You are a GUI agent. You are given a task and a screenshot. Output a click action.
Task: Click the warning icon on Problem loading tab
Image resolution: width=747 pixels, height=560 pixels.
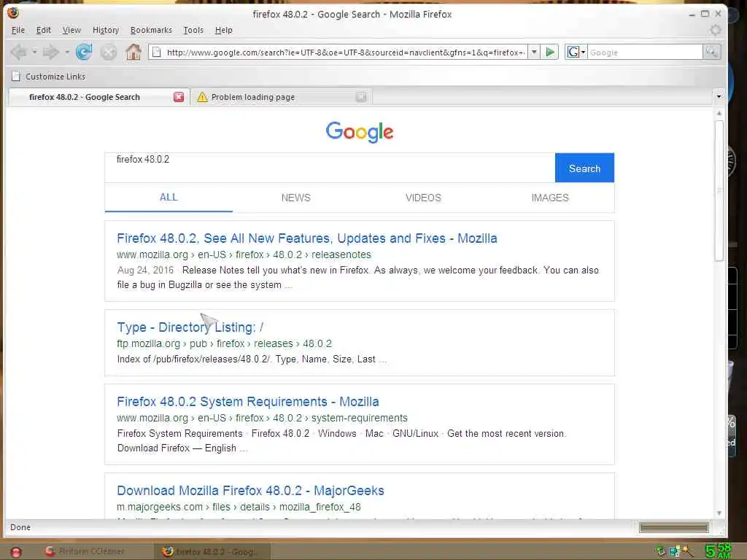pos(203,97)
